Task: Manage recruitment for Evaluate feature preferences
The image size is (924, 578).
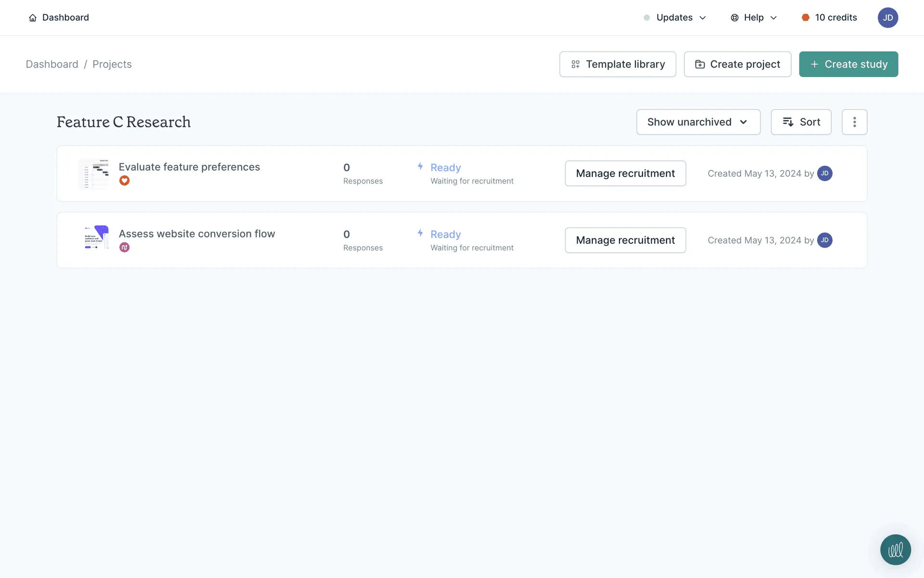Action: coord(625,173)
